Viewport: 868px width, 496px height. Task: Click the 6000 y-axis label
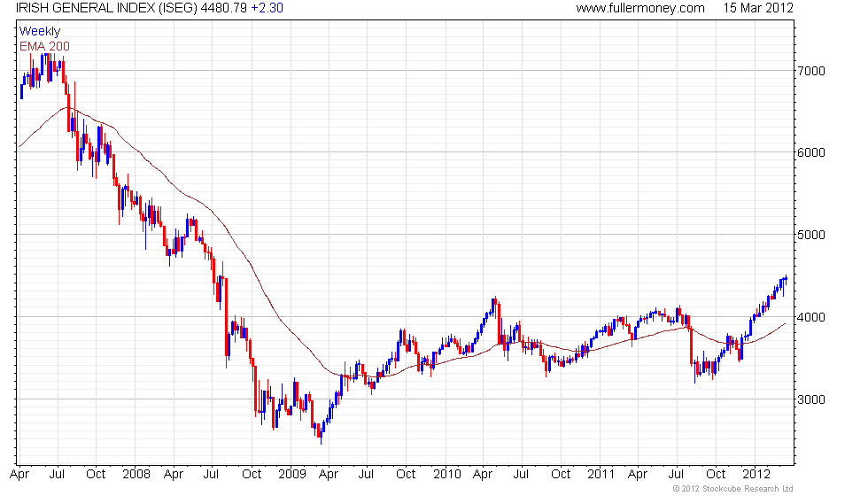pyautogui.click(x=811, y=152)
